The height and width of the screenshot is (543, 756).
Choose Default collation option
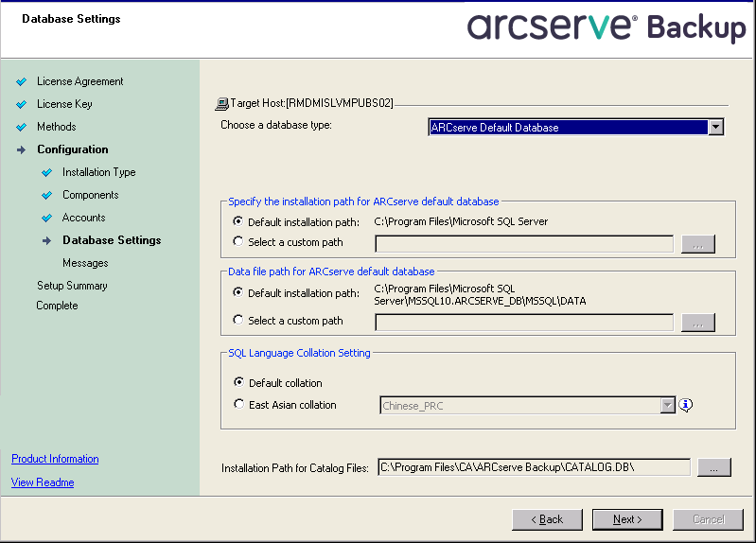click(238, 382)
